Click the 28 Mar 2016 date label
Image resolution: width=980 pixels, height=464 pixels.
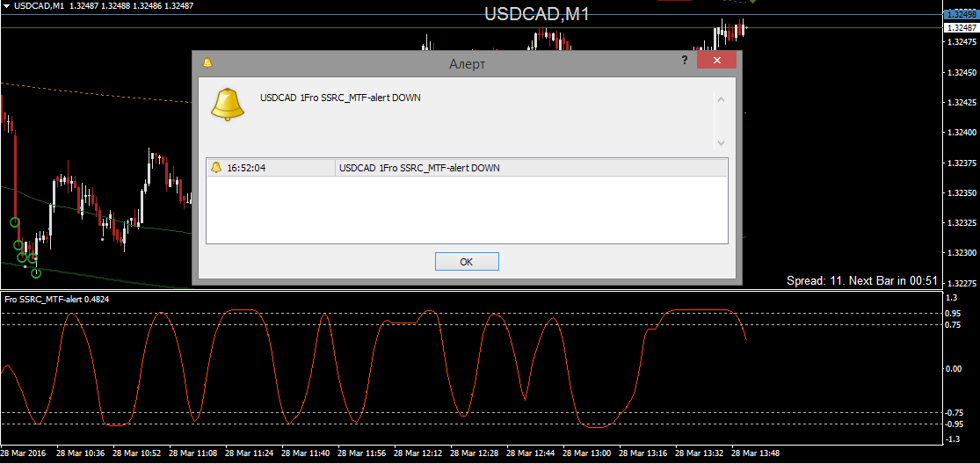pos(23,453)
